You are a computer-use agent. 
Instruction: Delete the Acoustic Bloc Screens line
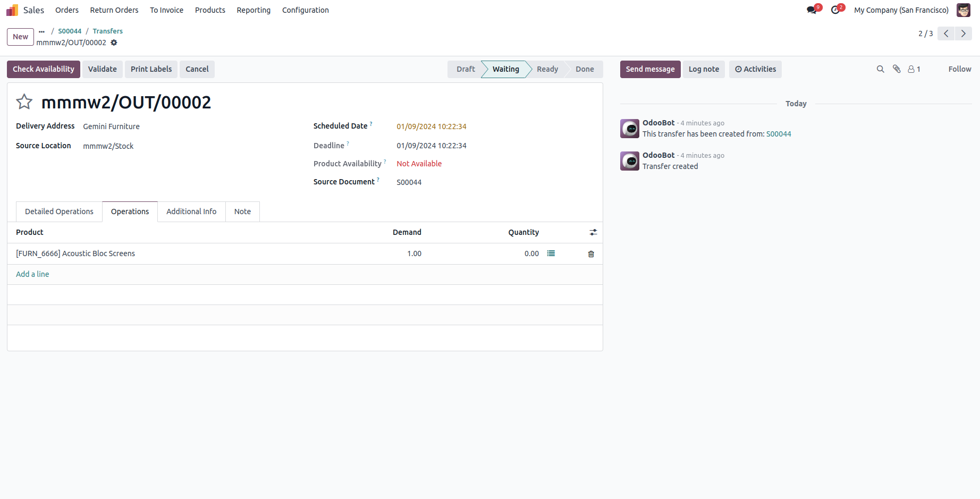pyautogui.click(x=591, y=254)
